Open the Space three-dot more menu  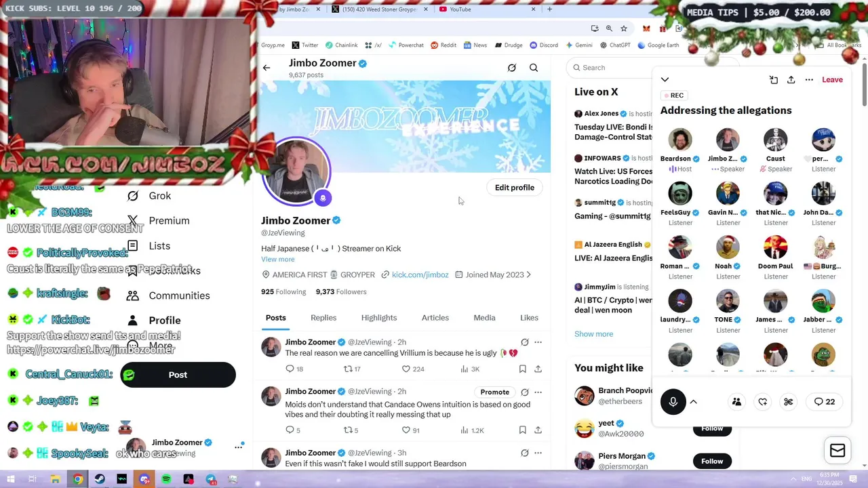click(809, 79)
